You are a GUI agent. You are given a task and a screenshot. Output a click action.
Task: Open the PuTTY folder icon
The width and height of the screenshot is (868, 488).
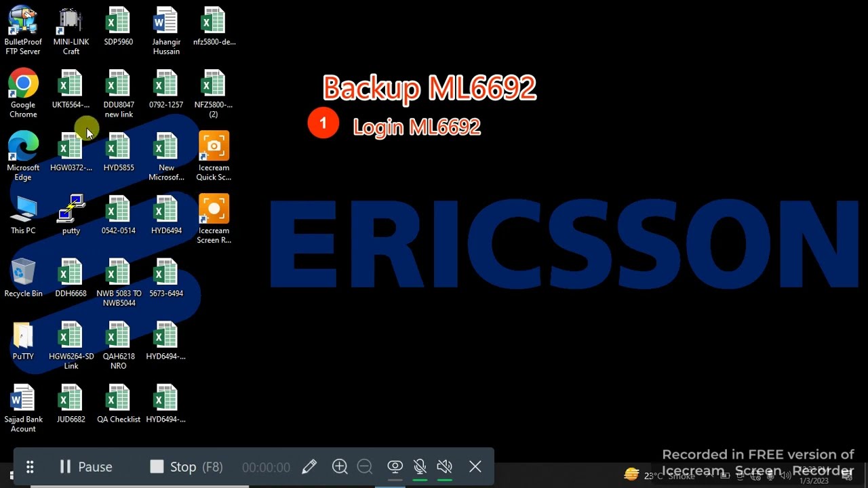[23, 341]
